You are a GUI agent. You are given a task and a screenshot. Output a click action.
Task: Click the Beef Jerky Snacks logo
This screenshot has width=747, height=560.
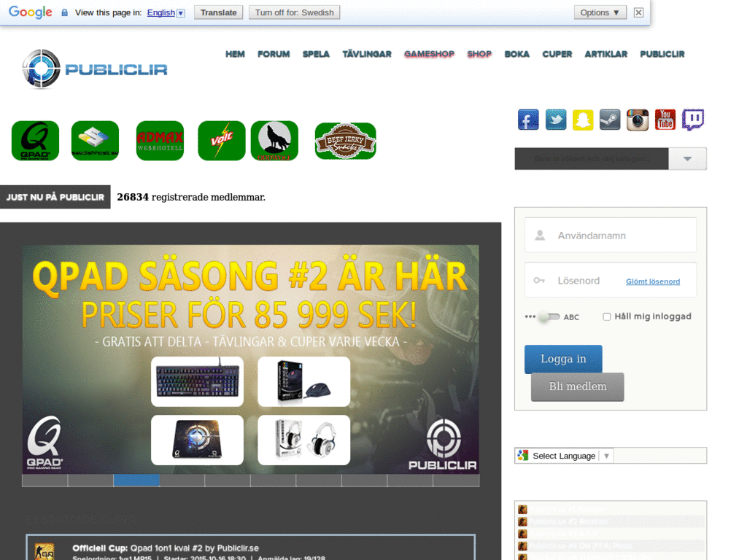345,141
